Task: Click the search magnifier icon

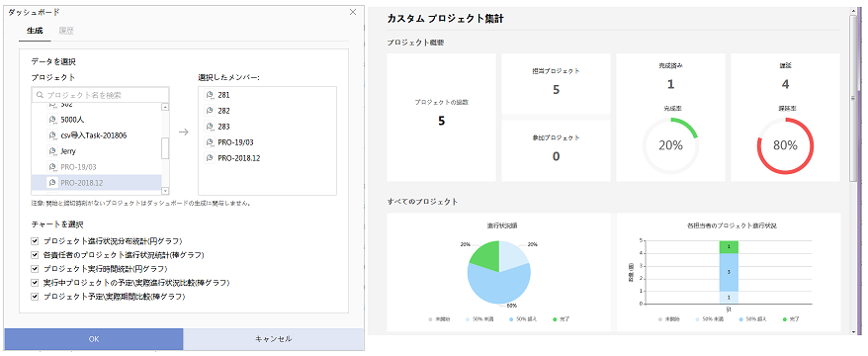Action: click(x=40, y=95)
